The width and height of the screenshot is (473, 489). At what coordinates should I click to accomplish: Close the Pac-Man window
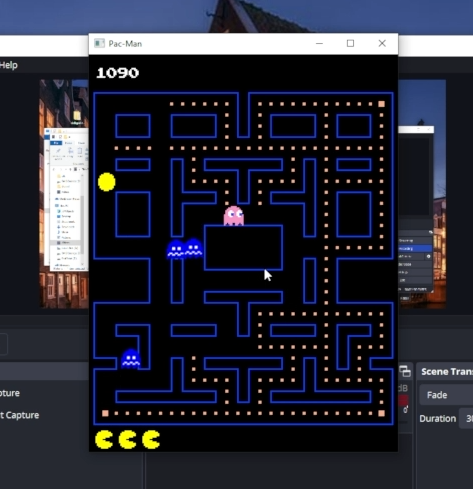click(382, 43)
